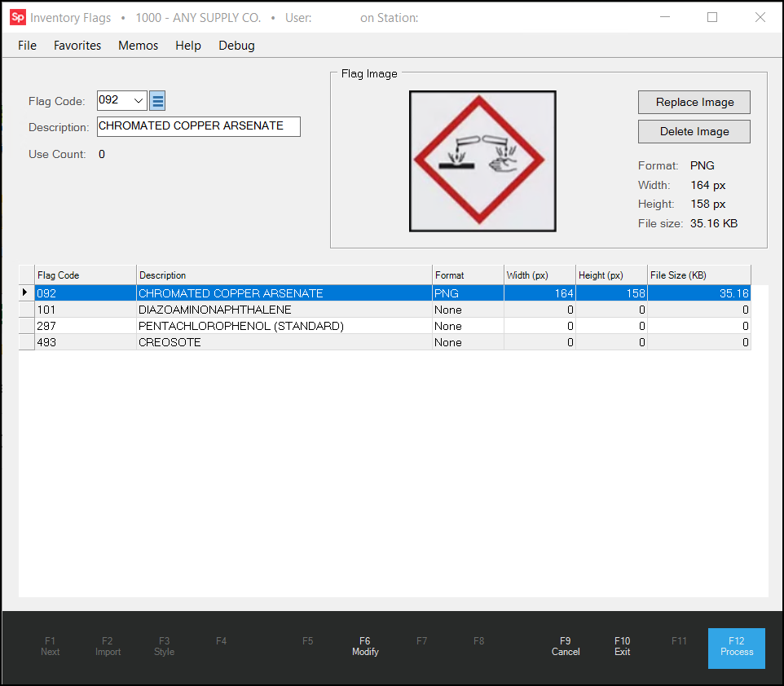Click F12 Process button
The image size is (784, 686).
click(x=737, y=648)
